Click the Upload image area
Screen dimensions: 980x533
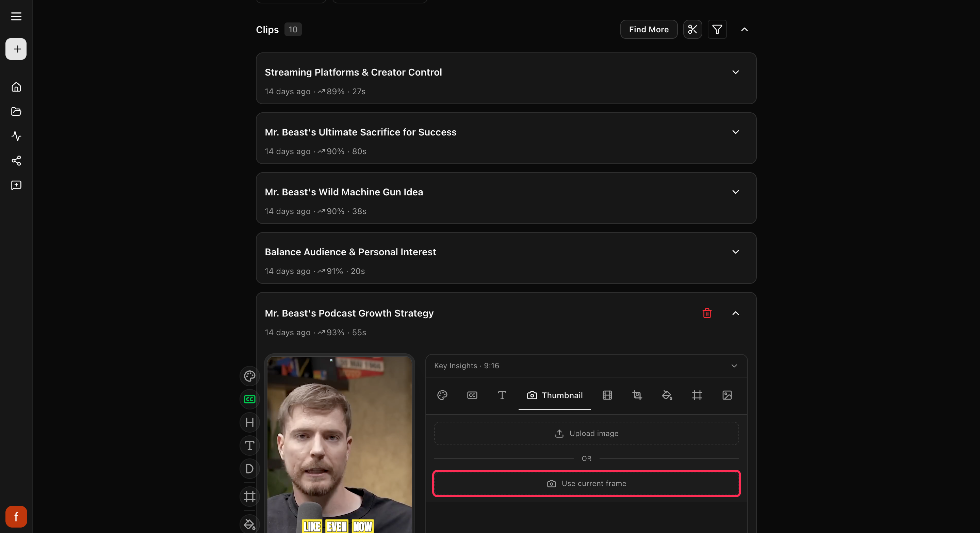point(586,433)
